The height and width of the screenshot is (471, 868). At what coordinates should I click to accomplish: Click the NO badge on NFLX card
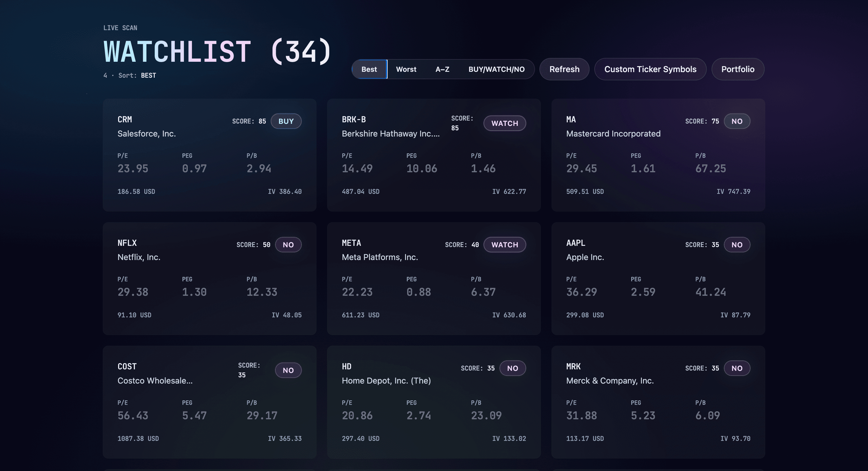pos(288,244)
